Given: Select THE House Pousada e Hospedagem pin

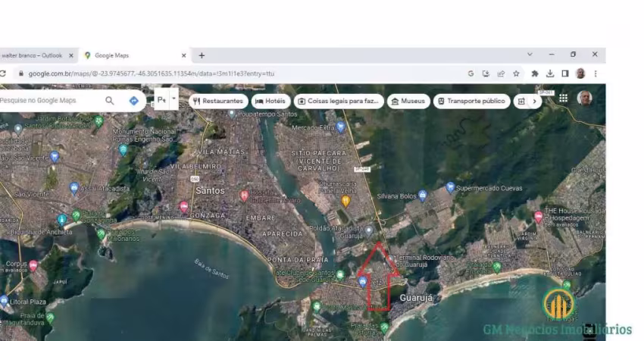Looking at the screenshot, I should [x=538, y=217].
